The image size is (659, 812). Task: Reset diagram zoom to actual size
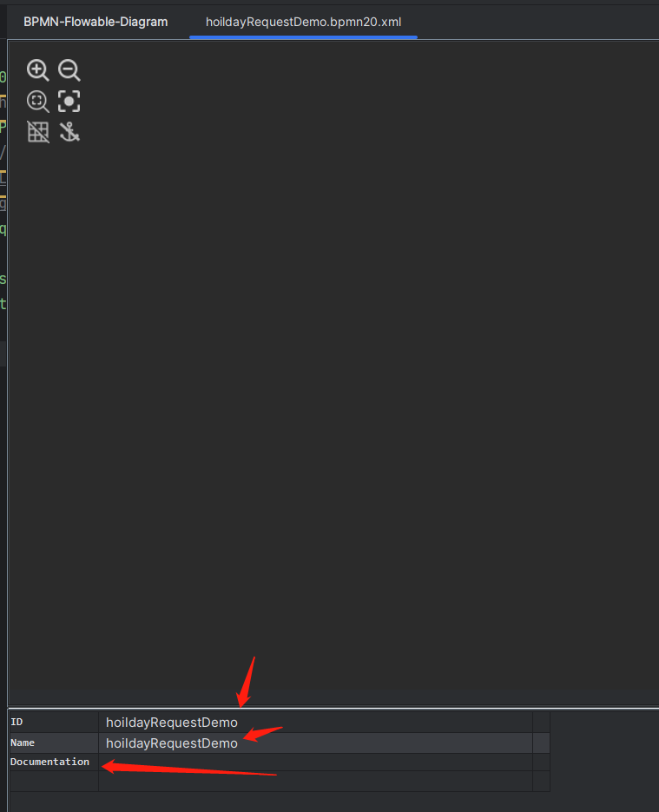tap(38, 101)
